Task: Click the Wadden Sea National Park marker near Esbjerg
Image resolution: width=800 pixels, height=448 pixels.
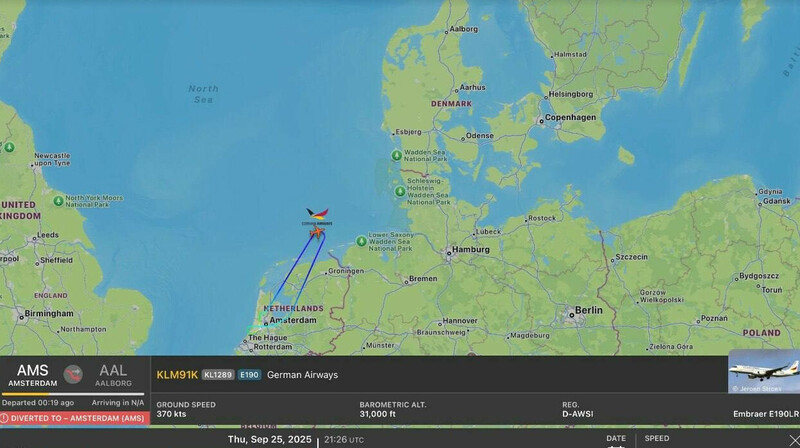Action: [396, 155]
